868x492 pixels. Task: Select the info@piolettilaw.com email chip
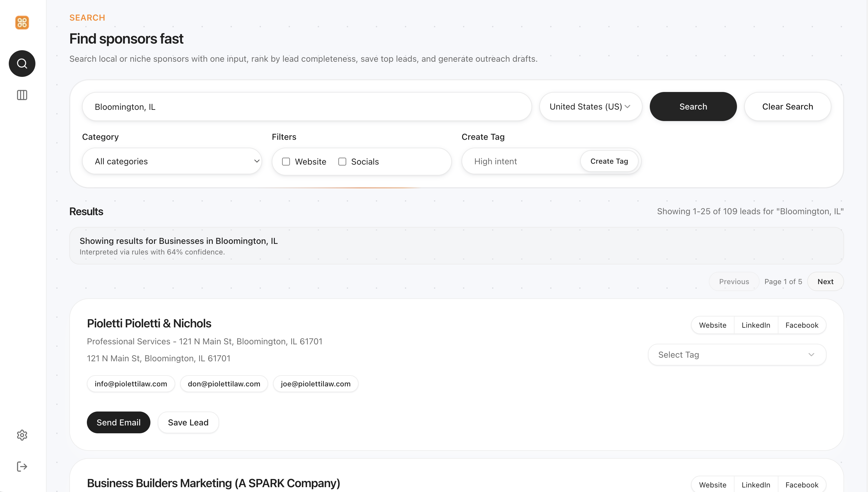pos(131,384)
